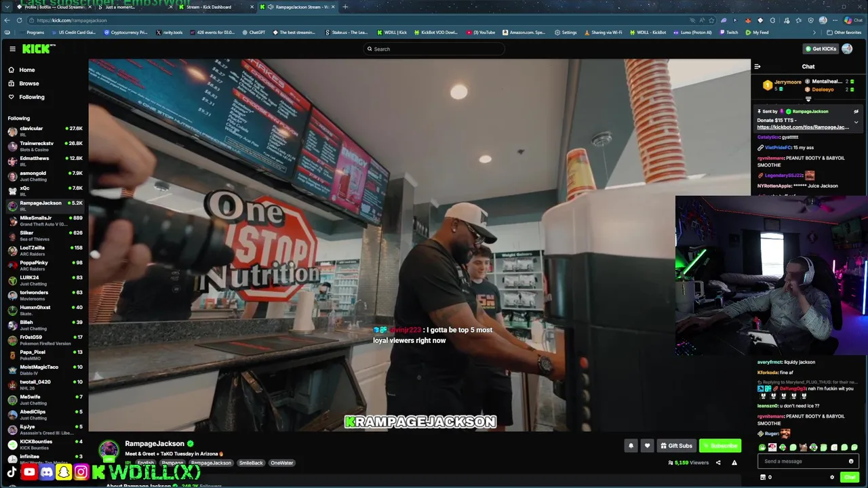Collapse the chat panel with arrow icon
This screenshot has height=488, width=868.
click(757, 66)
